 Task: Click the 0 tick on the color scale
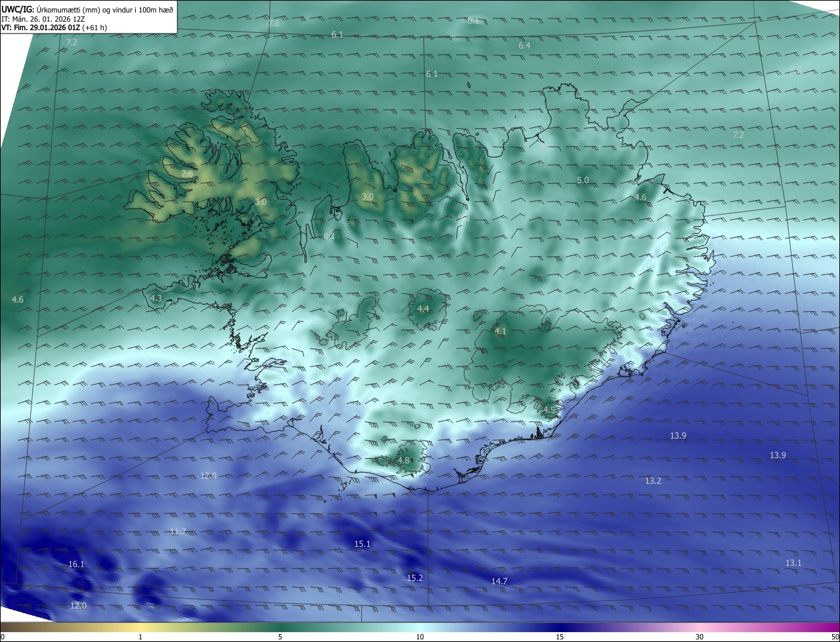[x=3, y=637]
